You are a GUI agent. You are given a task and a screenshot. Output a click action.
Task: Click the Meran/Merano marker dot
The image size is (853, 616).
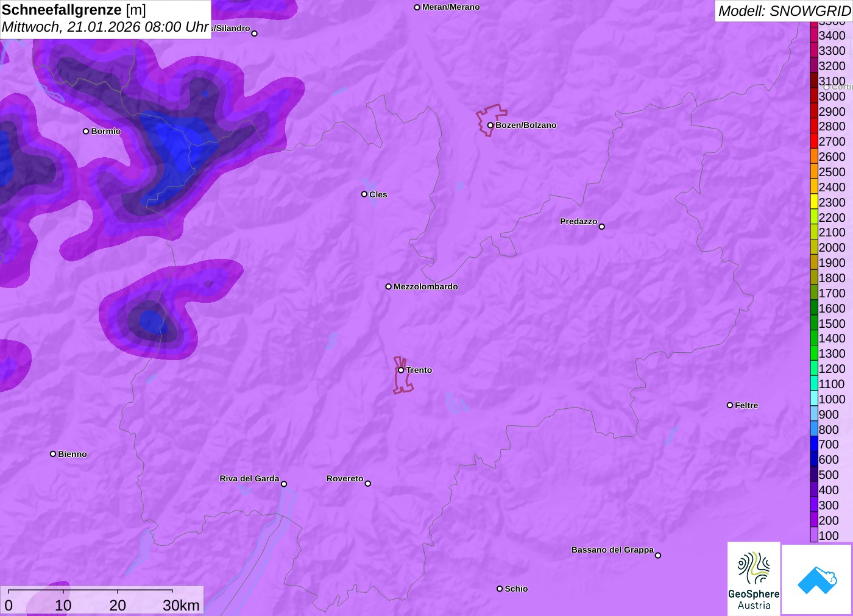[x=417, y=7]
